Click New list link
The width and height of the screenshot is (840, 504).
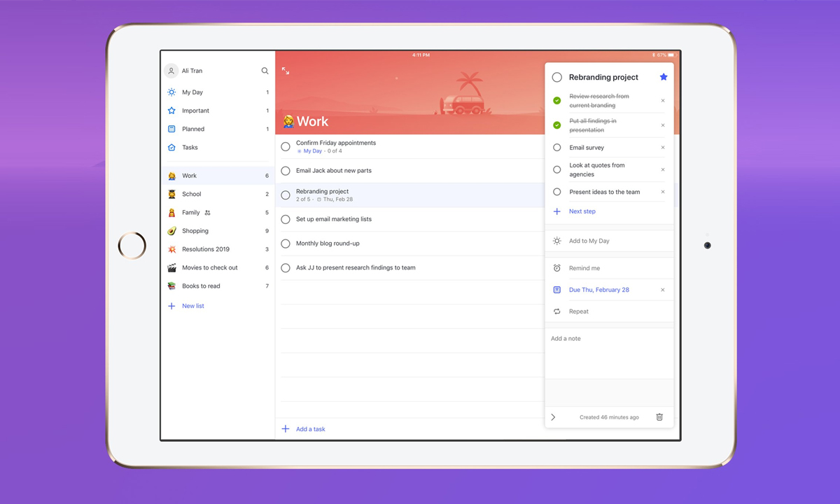[x=193, y=306]
